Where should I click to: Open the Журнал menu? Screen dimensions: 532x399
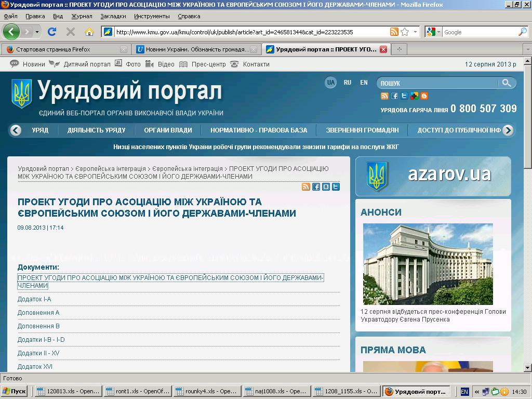[x=82, y=16]
